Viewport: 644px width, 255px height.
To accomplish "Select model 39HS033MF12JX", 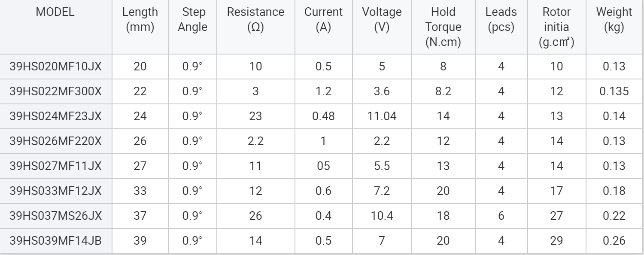I will [55, 191].
